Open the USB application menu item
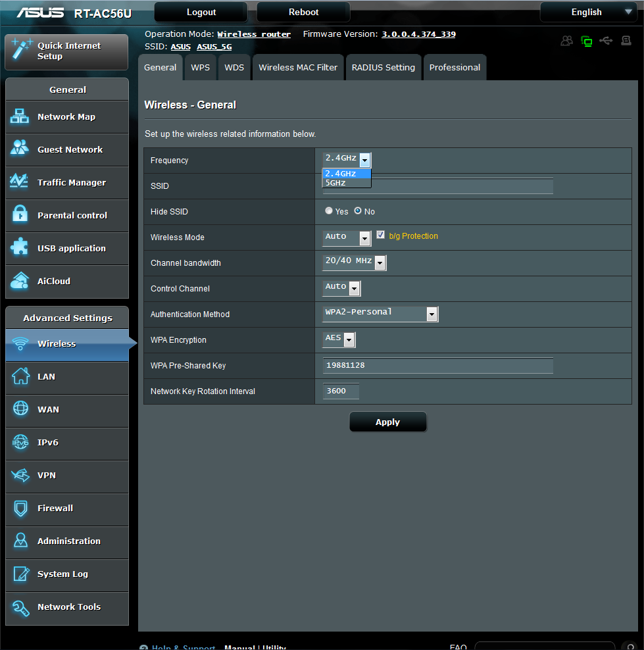644x650 pixels. pyautogui.click(x=67, y=248)
